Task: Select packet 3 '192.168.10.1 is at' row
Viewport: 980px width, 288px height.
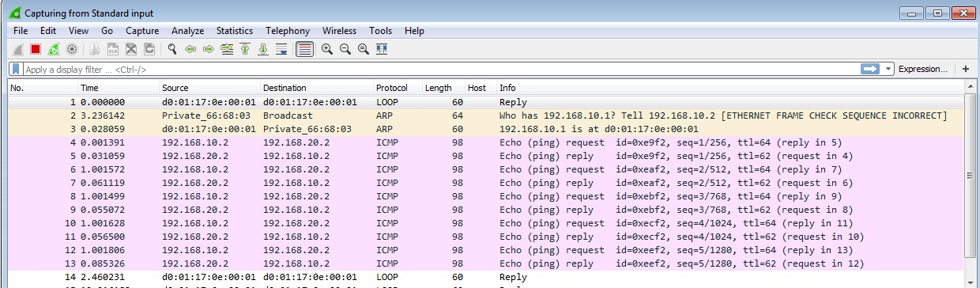Action: (487, 129)
